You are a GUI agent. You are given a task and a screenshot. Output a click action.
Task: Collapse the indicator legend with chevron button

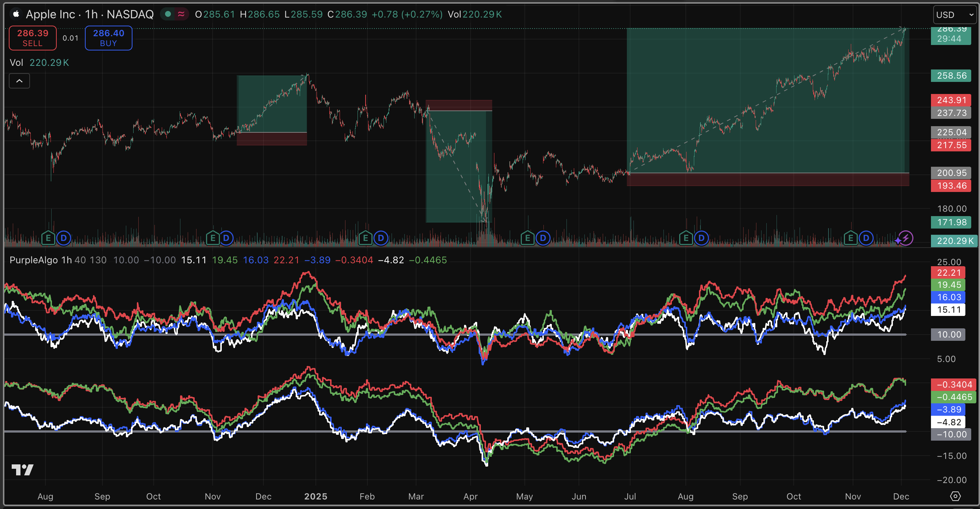coord(19,81)
